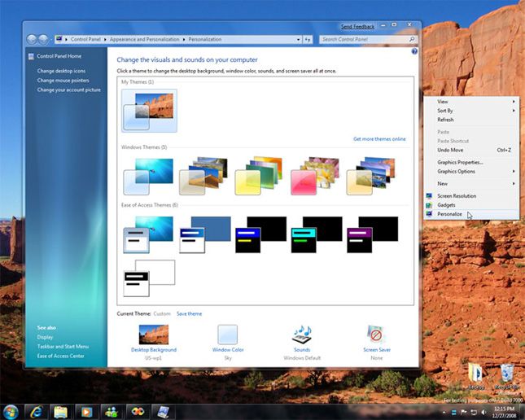Open the Desktop Background settings icon
This screenshot has width=525, height=420.
point(154,335)
